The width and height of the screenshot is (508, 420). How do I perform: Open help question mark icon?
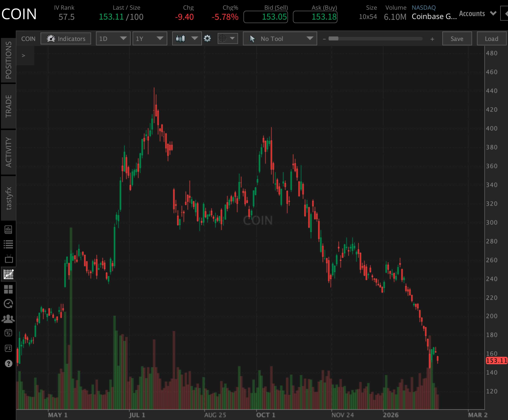click(x=8, y=363)
